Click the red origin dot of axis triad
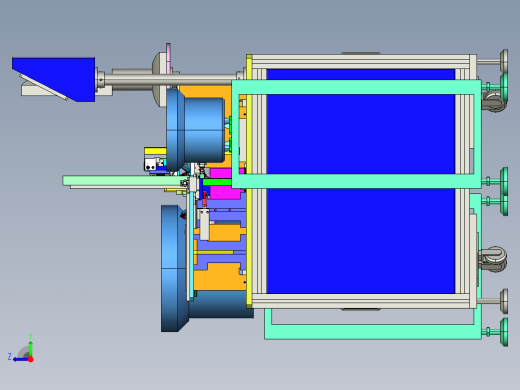Screen dimensions: 520x390 [x=31, y=359]
